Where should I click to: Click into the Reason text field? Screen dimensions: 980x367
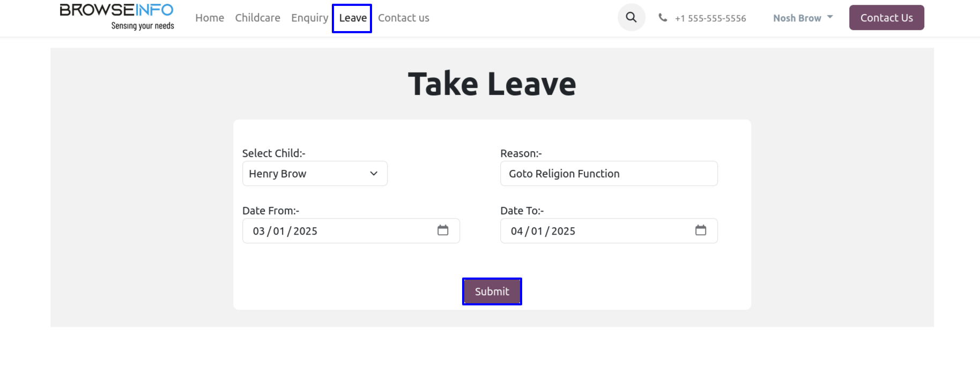[608, 174]
